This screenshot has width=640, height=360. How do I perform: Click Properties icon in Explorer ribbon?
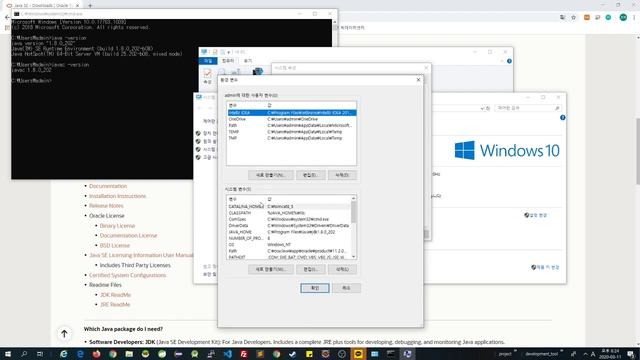pyautogui.click(x=208, y=76)
